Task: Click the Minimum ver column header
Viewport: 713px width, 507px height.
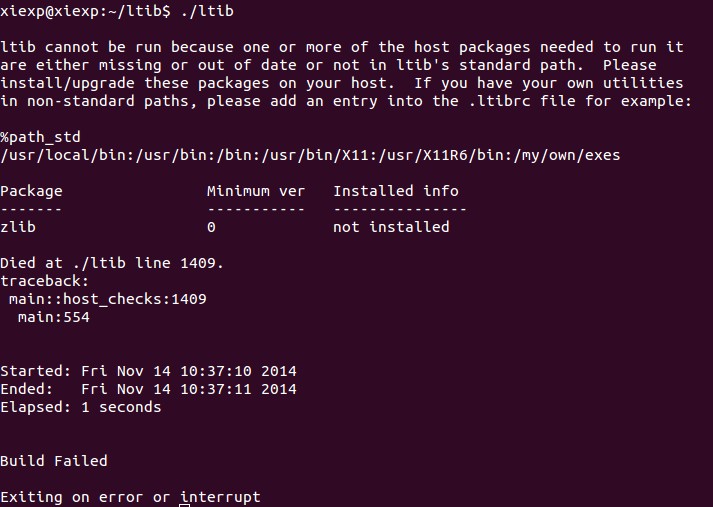Action: pos(256,191)
